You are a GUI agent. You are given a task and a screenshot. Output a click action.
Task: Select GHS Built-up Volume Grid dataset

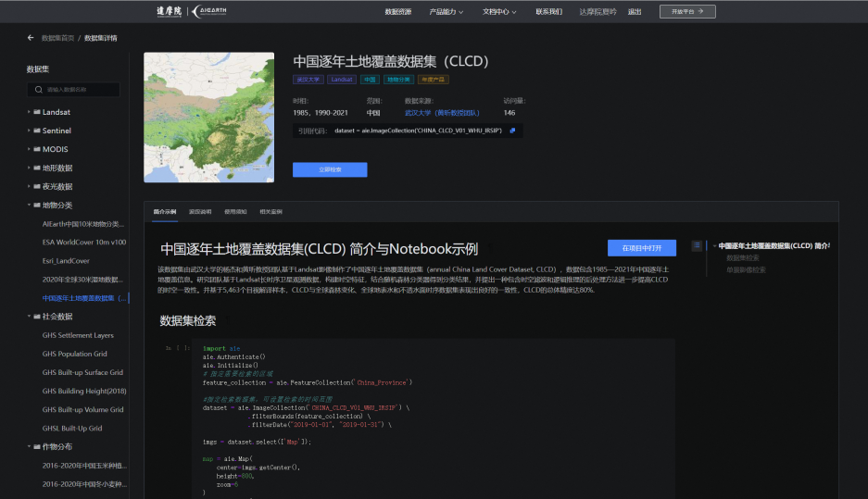pyautogui.click(x=83, y=410)
